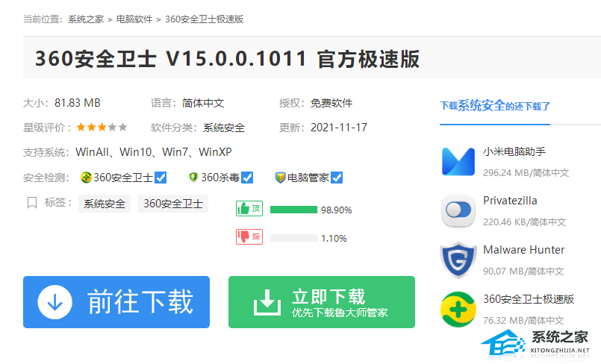This screenshot has height=364, width=601.
Task: Click the 98.90% green rating bar
Action: [293, 210]
